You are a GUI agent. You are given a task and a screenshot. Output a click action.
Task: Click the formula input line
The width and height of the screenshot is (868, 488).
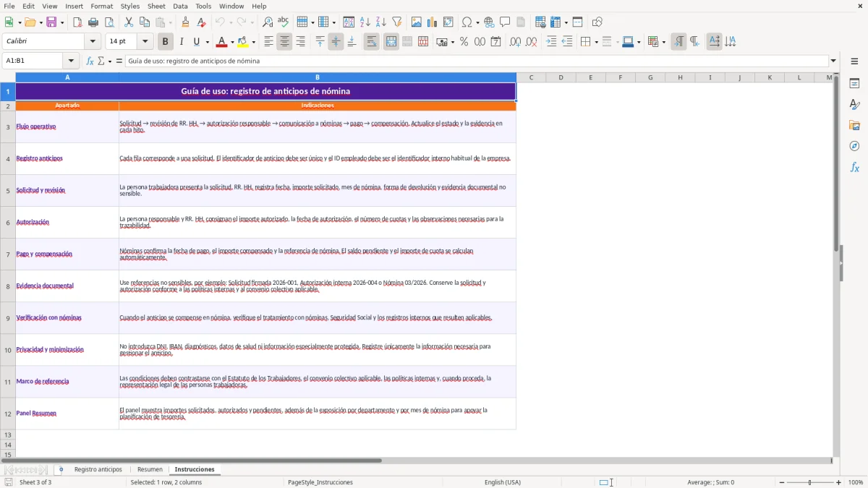477,61
